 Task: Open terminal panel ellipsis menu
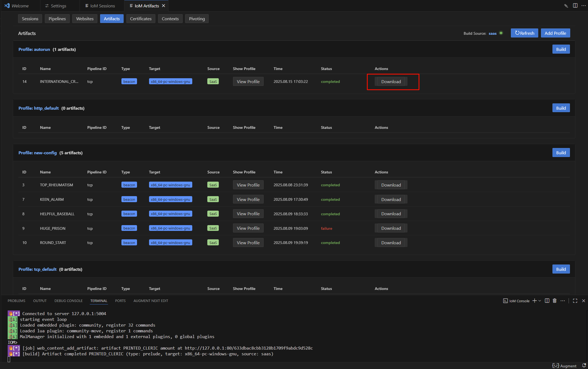tap(563, 301)
